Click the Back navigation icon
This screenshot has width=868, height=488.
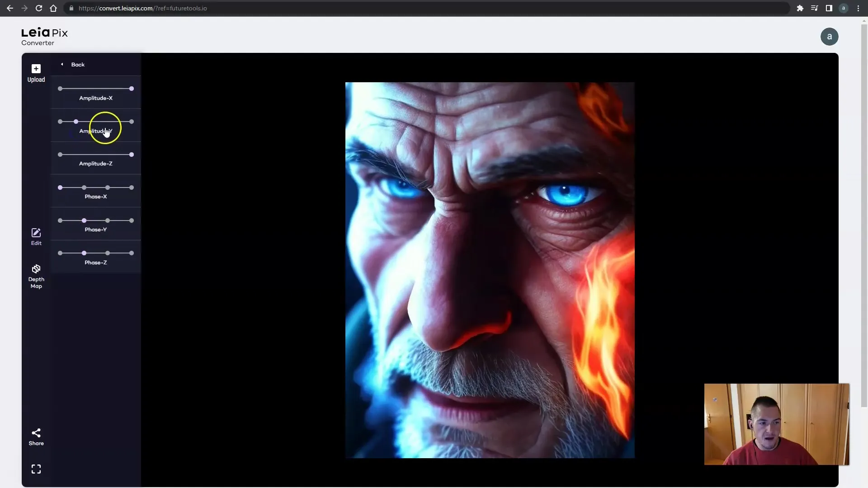pyautogui.click(x=62, y=64)
